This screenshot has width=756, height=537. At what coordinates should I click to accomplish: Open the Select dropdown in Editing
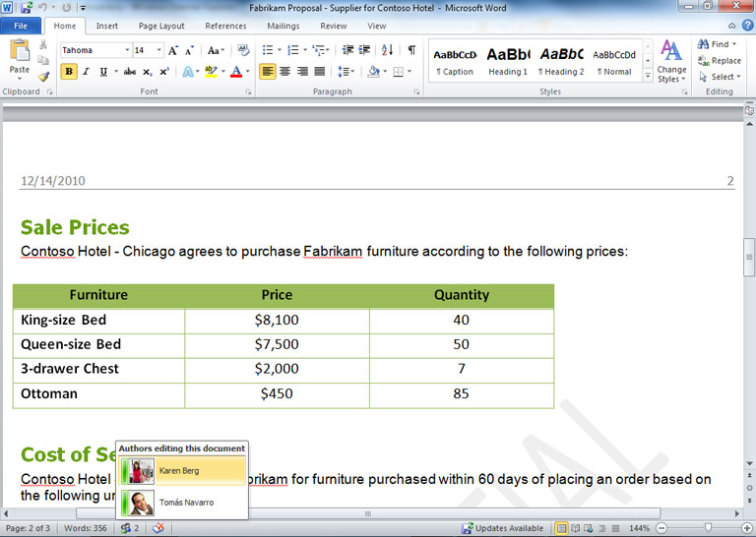click(x=719, y=77)
